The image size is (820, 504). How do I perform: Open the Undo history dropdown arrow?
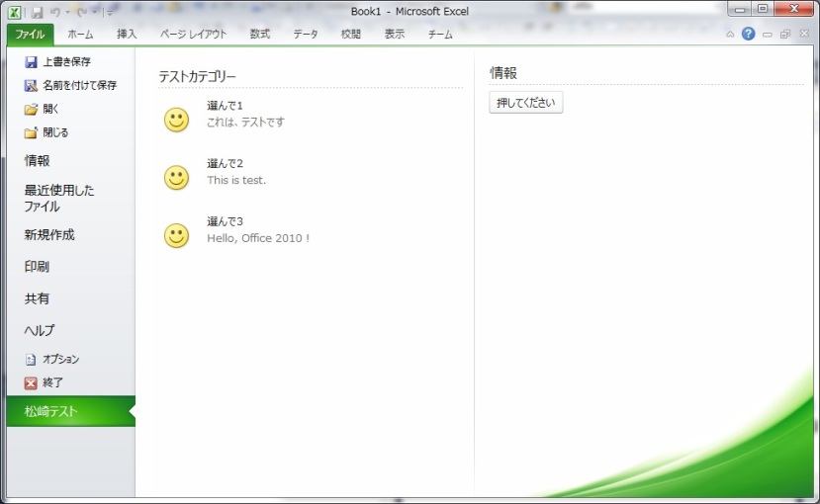coord(67,13)
